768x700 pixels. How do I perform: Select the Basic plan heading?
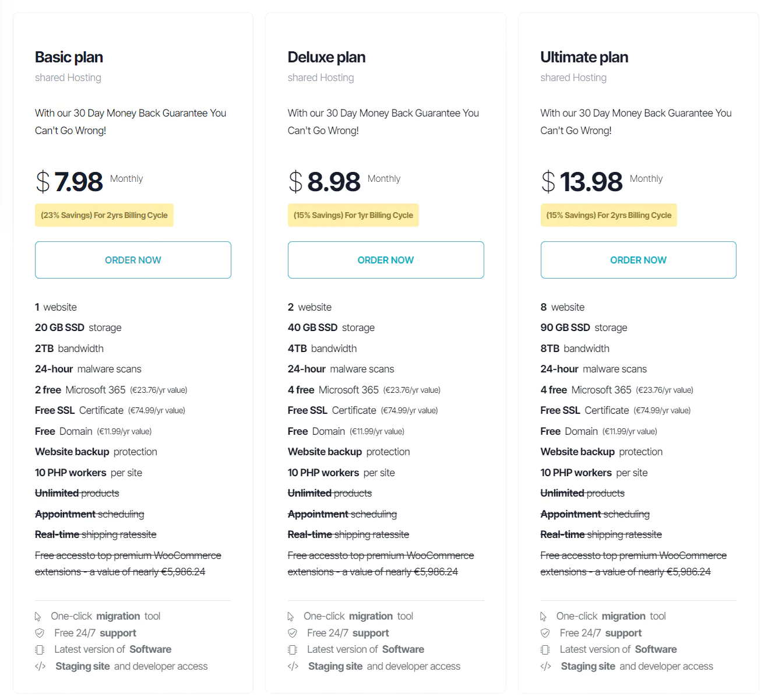69,57
